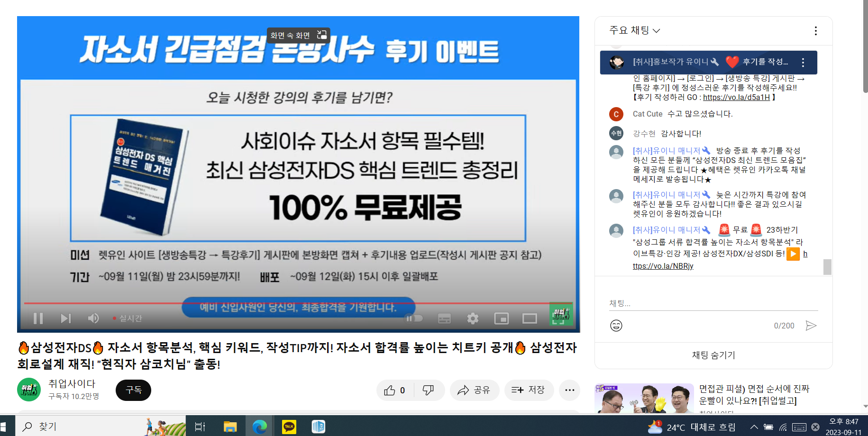Viewport: 868px width, 436px height.
Task: Click the 공유 share button
Action: click(x=474, y=390)
